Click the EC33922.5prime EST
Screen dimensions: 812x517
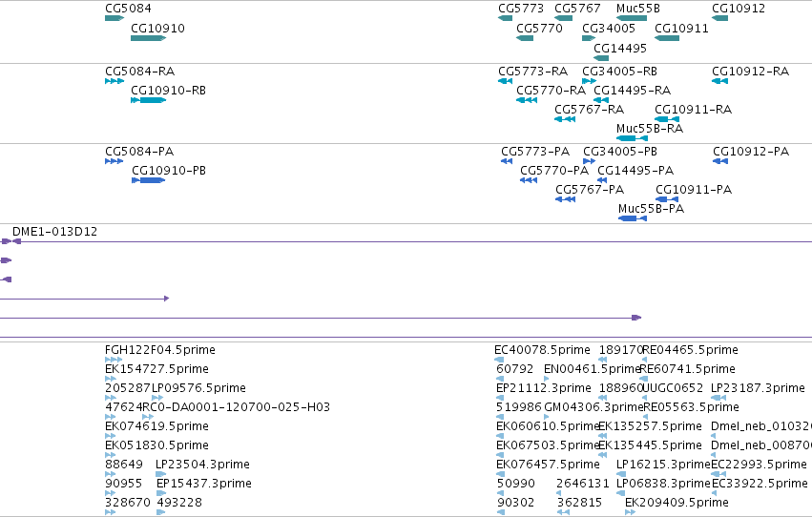pyautogui.click(x=714, y=493)
